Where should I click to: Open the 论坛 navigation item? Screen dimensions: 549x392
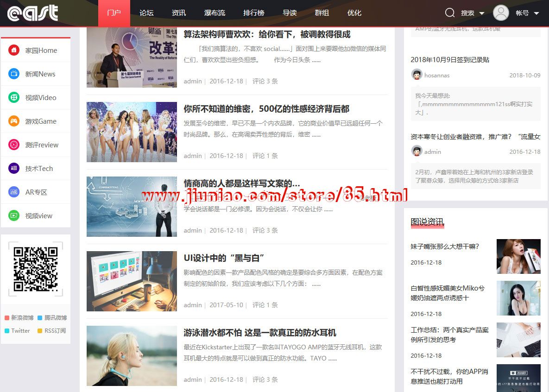[x=146, y=13]
